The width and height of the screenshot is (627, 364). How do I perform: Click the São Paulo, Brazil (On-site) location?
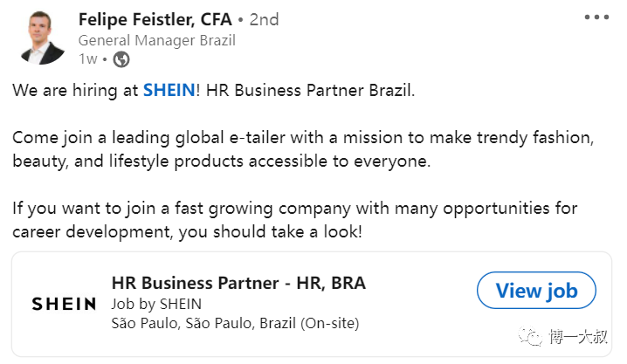point(235,324)
